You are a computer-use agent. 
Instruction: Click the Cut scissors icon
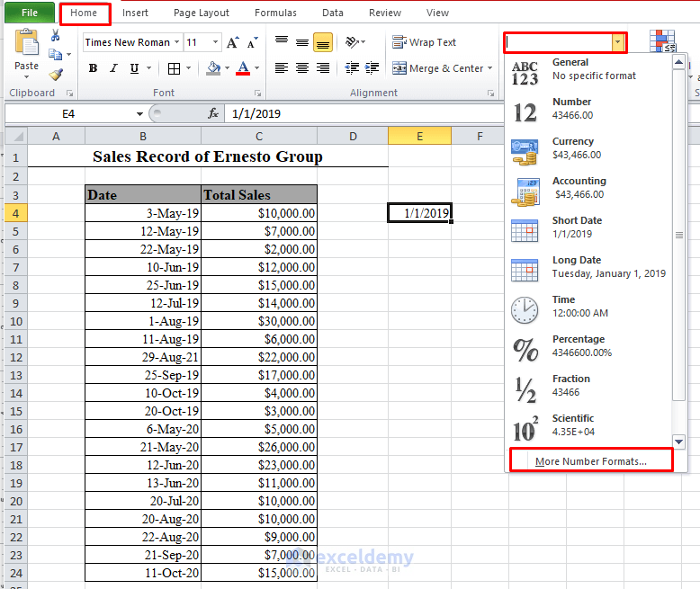coord(56,35)
